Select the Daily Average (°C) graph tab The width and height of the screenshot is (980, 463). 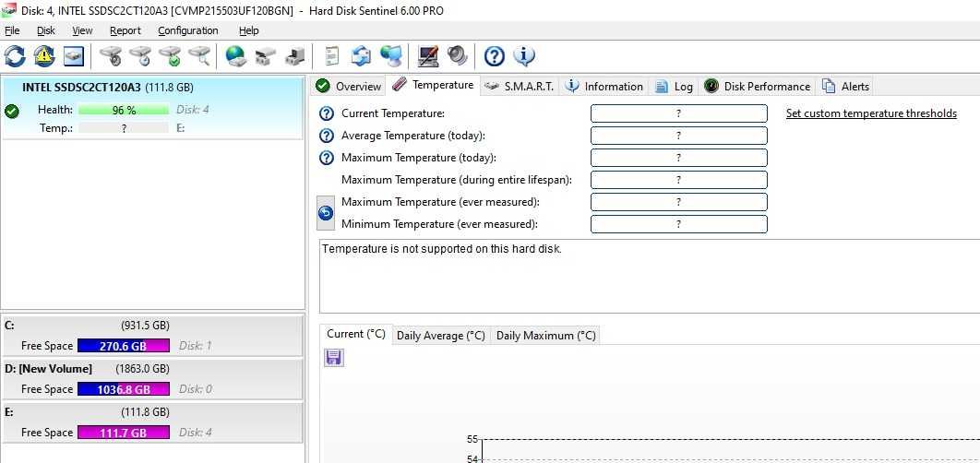440,336
